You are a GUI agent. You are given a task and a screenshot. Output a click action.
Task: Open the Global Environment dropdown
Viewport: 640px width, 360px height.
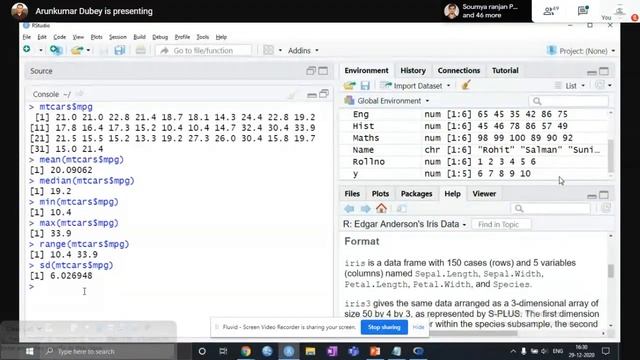point(387,100)
